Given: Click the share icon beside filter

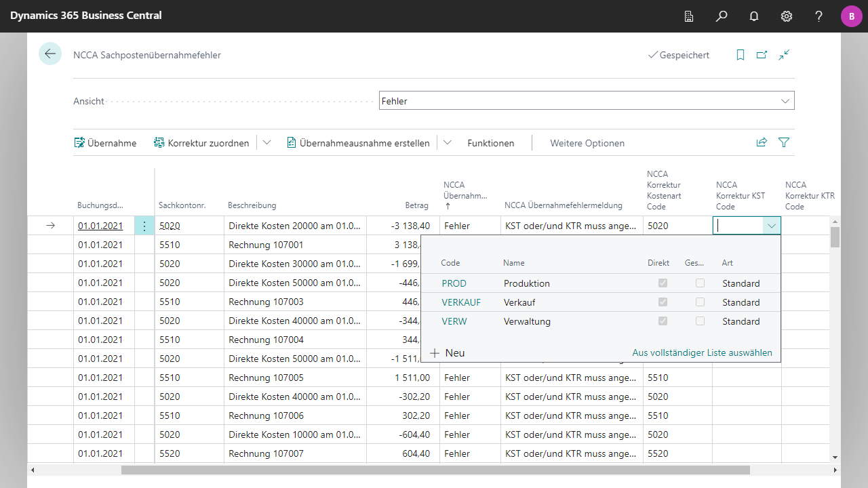Looking at the screenshot, I should point(762,142).
